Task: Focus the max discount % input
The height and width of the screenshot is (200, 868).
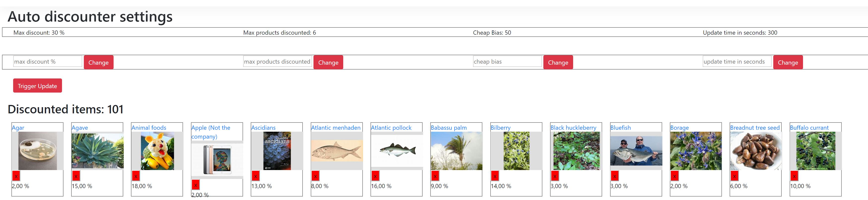Action: pos(48,62)
